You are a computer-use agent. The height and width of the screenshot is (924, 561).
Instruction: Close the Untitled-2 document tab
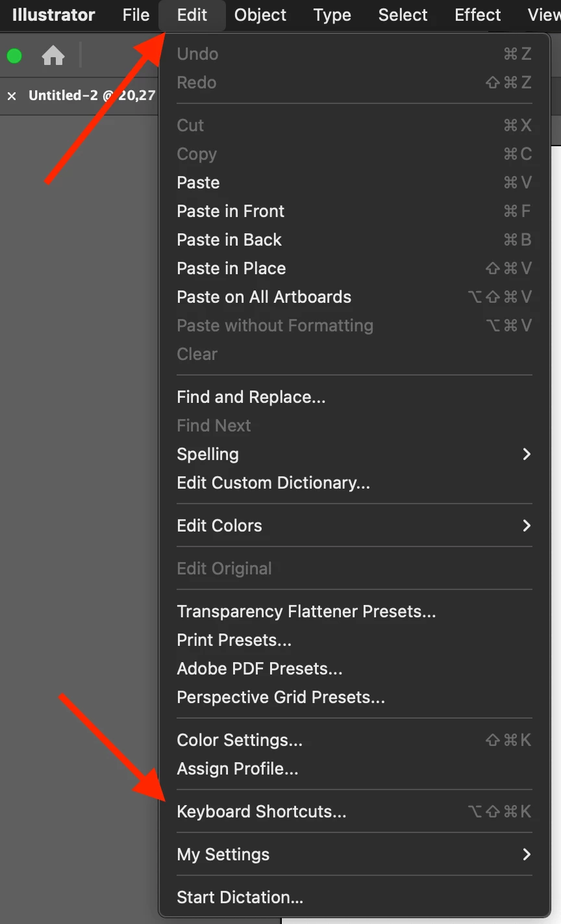coord(12,96)
